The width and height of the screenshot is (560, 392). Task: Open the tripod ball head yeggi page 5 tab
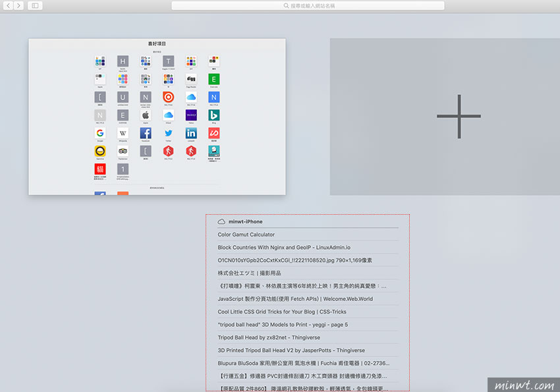[308, 325]
